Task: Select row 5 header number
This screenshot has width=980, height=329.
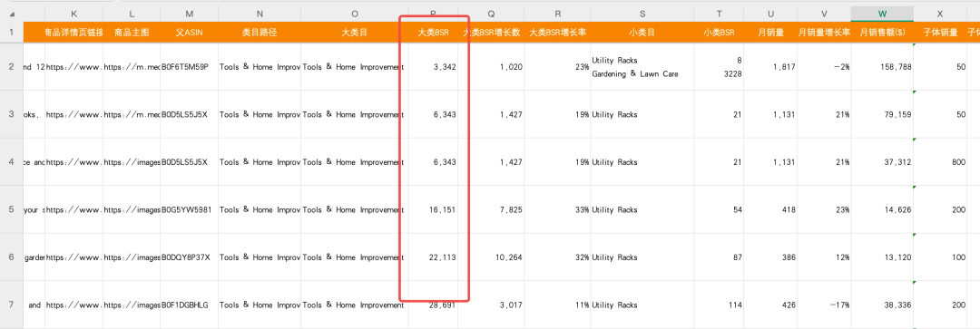Action: [11, 209]
